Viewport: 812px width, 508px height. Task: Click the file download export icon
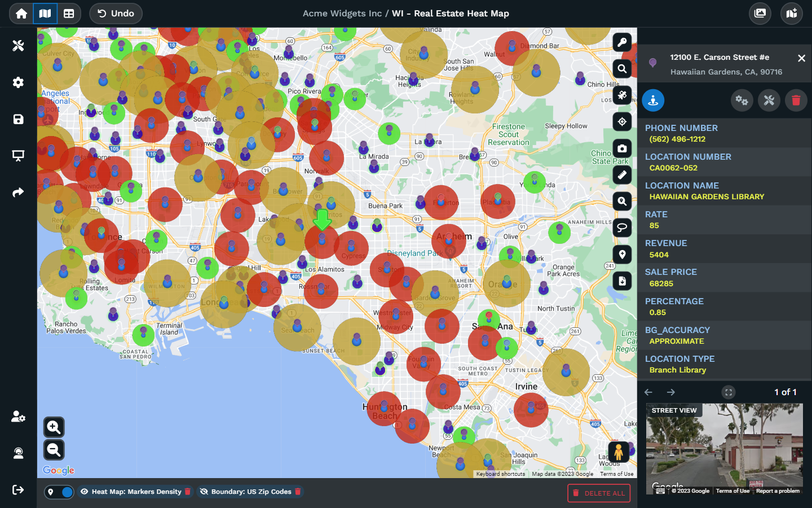tap(622, 281)
